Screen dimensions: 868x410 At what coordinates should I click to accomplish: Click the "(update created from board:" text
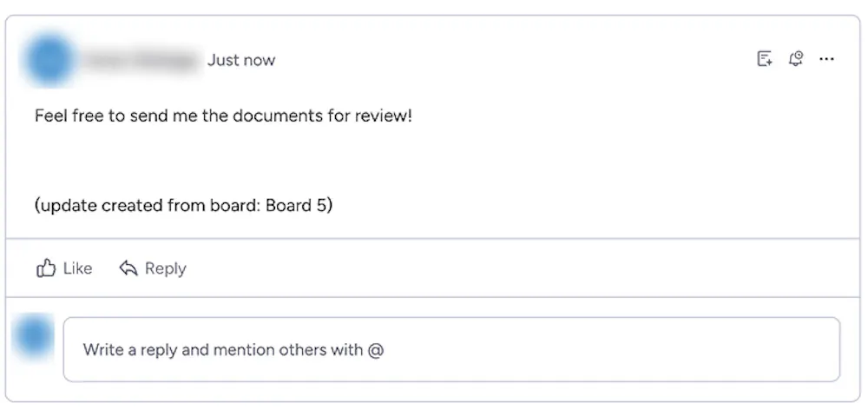pos(148,206)
